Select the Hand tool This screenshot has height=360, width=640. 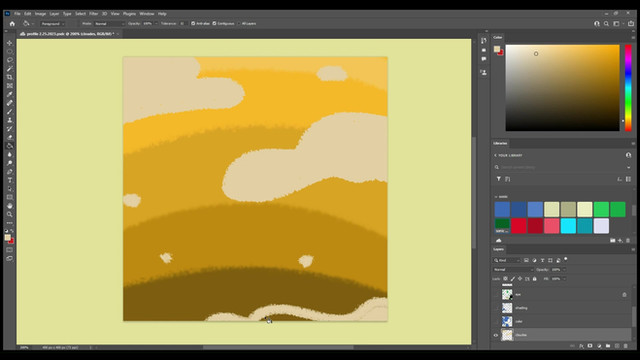pyautogui.click(x=9, y=206)
